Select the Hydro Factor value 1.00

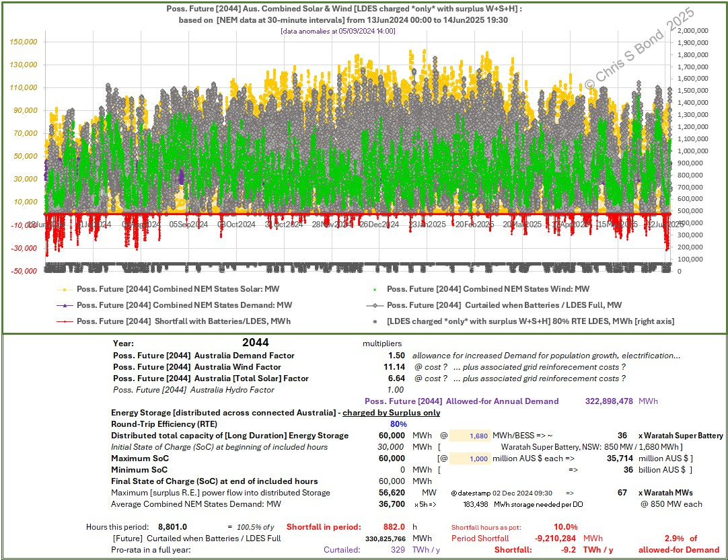coord(396,390)
